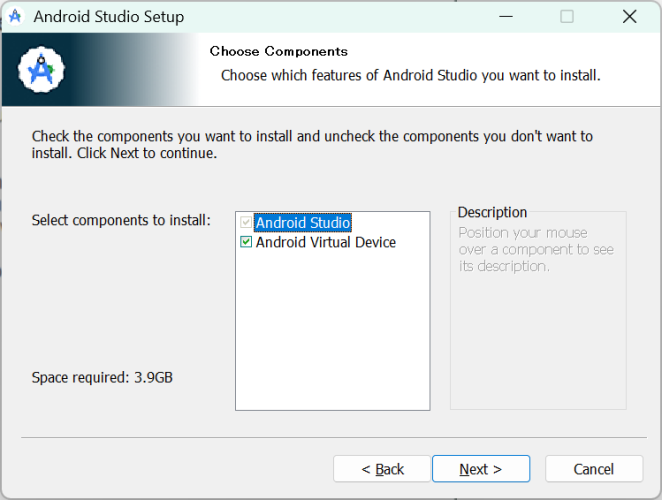This screenshot has width=662, height=500.
Task: Click the Description group box title
Action: point(492,212)
